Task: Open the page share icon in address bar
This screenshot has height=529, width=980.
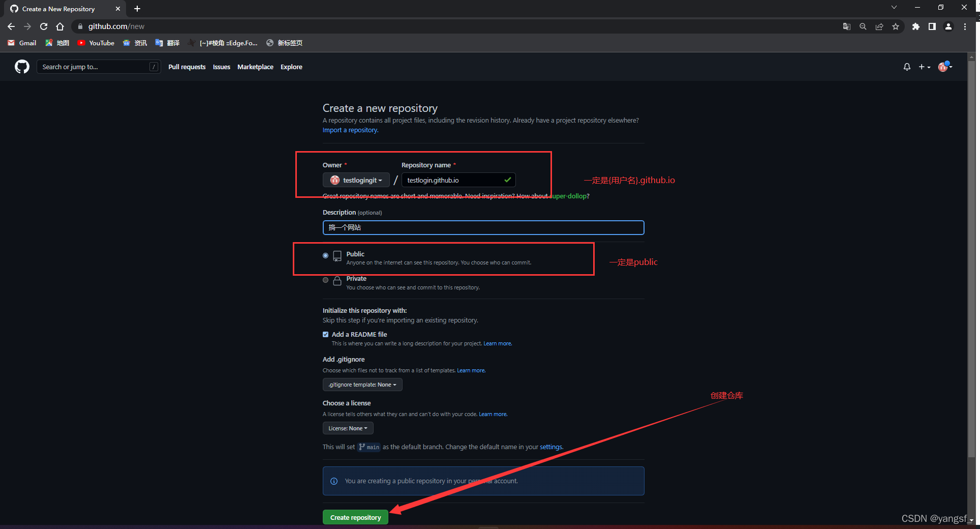Action: (879, 26)
